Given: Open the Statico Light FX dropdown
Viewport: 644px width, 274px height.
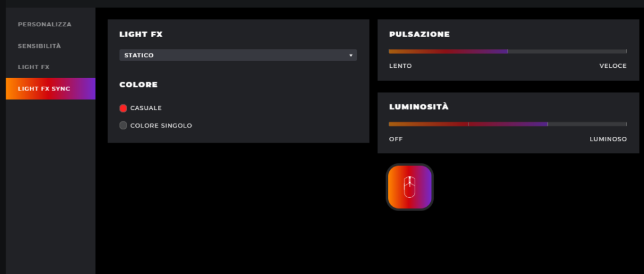Looking at the screenshot, I should (238, 55).
